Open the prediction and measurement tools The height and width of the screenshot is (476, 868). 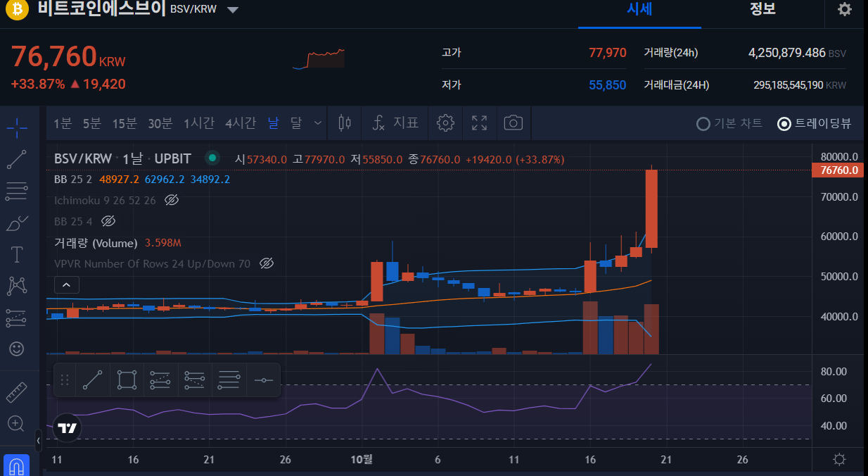coord(17,318)
